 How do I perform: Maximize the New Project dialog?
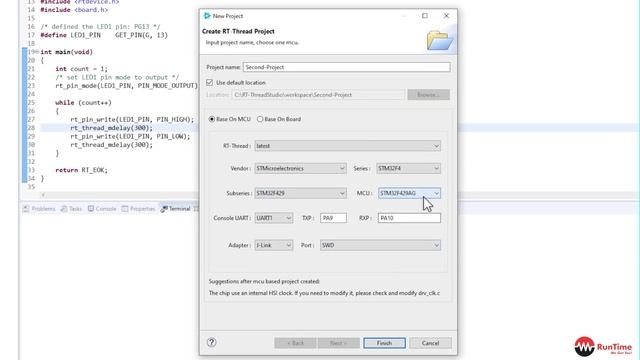tap(425, 16)
